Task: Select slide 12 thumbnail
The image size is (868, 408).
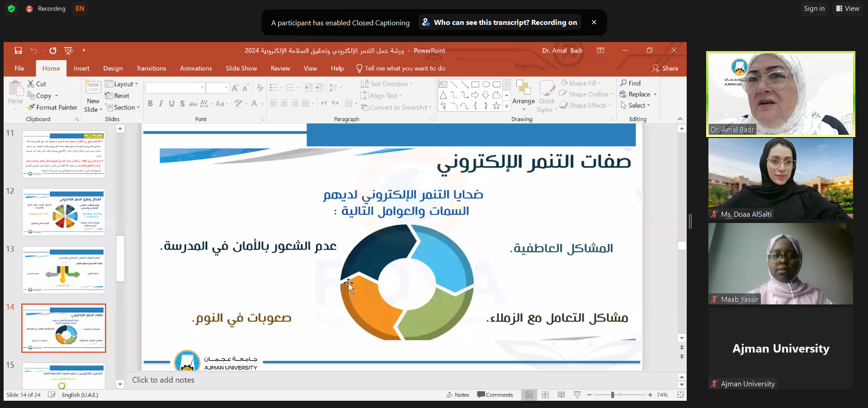Action: point(64,212)
